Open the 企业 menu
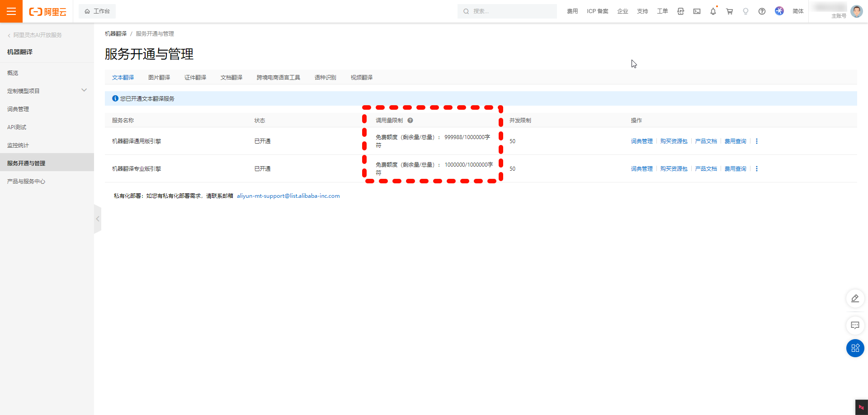 [x=623, y=11]
